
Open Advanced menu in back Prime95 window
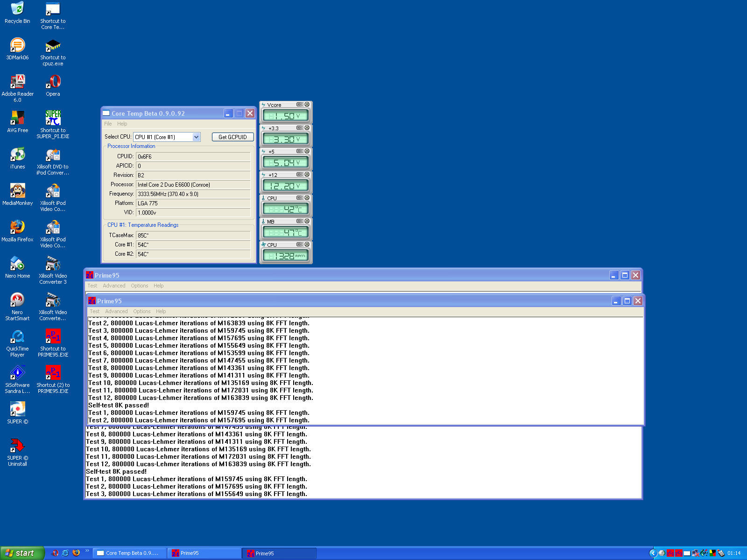point(114,286)
